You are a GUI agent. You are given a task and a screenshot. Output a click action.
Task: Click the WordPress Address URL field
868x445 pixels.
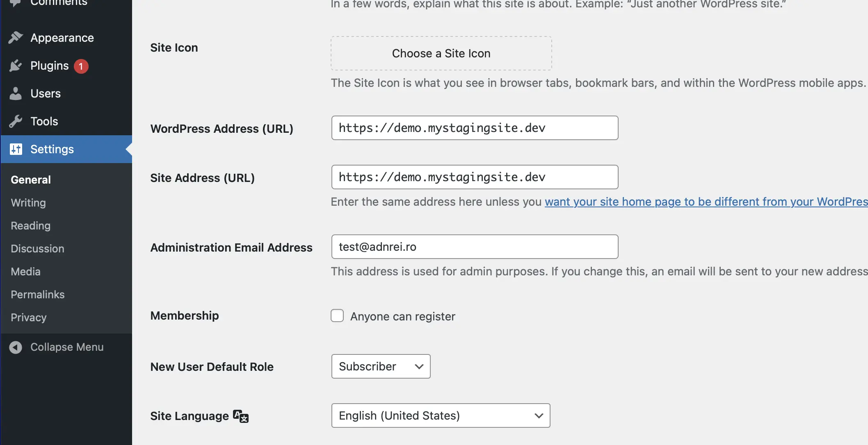[475, 128]
